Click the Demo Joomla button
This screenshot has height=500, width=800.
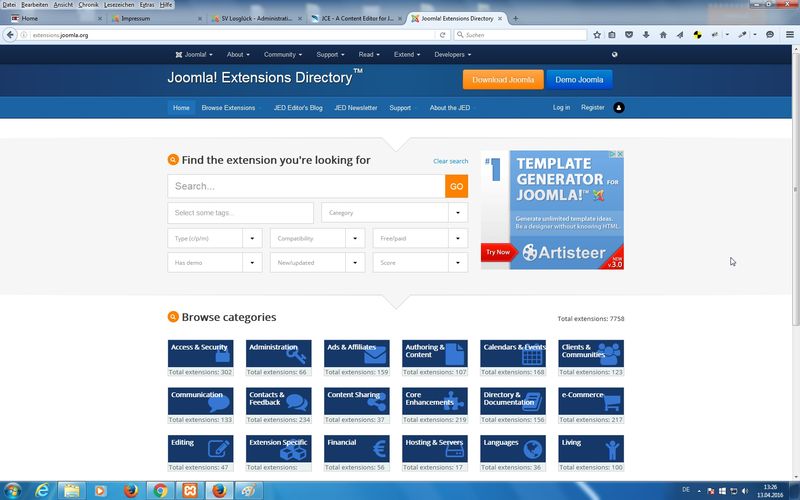coord(579,80)
